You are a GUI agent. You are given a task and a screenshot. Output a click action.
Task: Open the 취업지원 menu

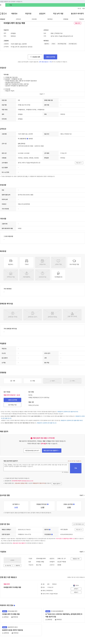[28, 13]
